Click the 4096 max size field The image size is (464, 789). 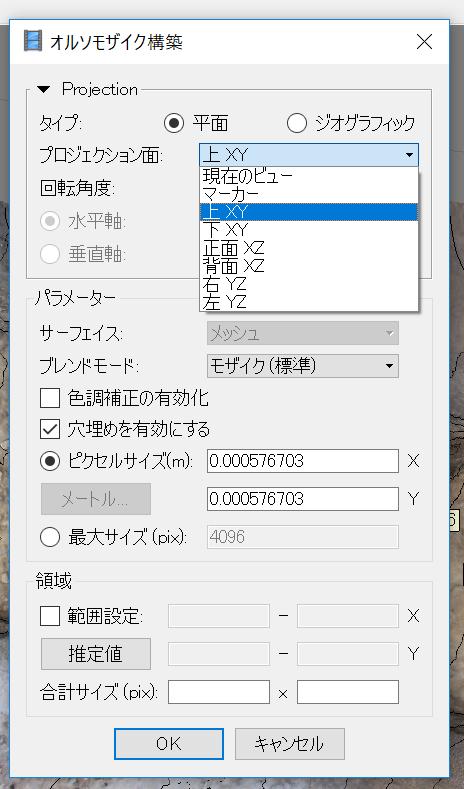tap(302, 537)
